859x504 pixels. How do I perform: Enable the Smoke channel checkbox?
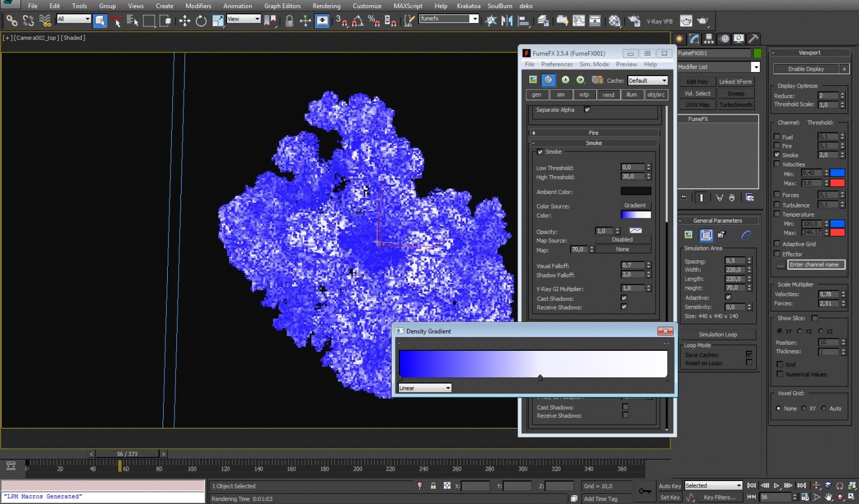point(778,154)
